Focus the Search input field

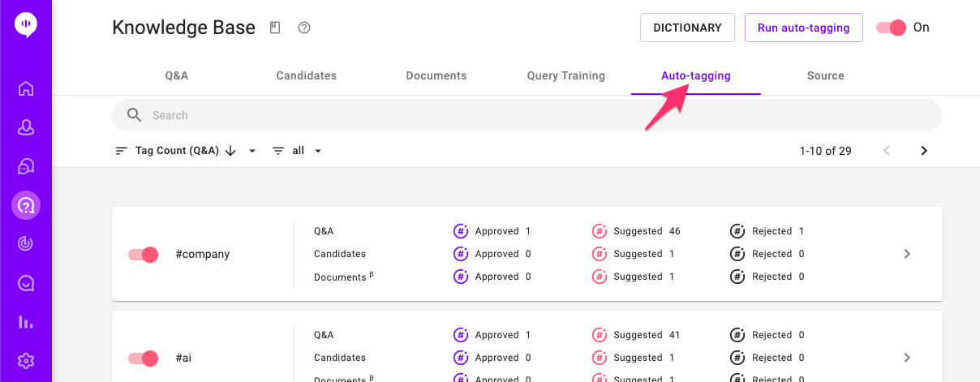point(527,115)
